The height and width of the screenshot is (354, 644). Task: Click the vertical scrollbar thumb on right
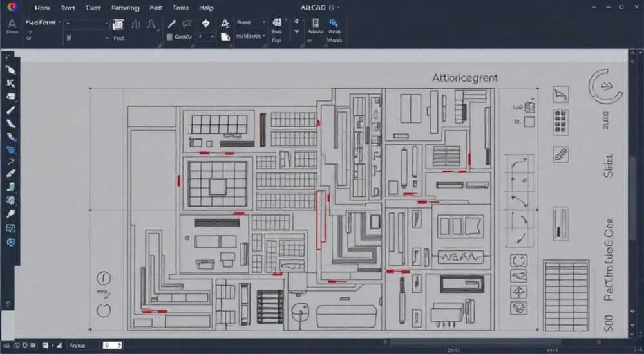(x=633, y=198)
